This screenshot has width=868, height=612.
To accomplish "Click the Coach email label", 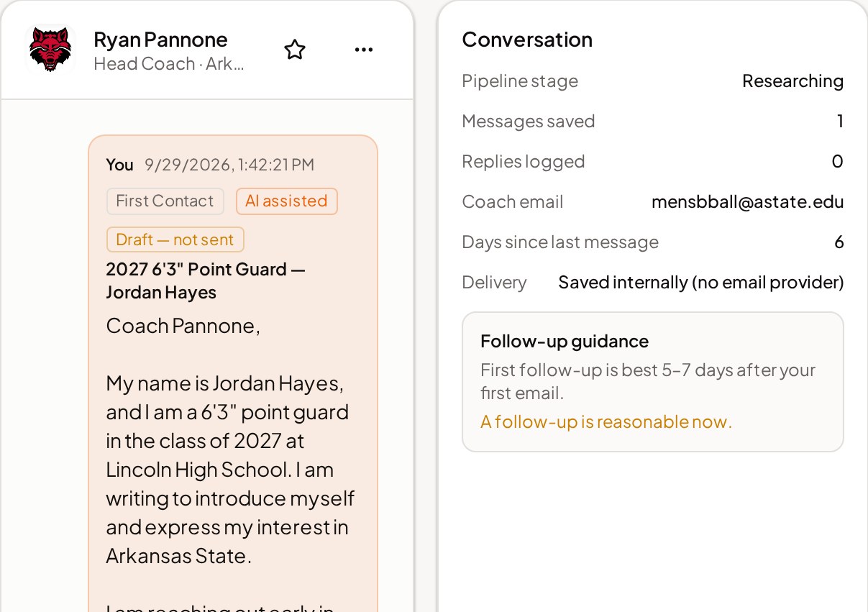I will click(513, 202).
